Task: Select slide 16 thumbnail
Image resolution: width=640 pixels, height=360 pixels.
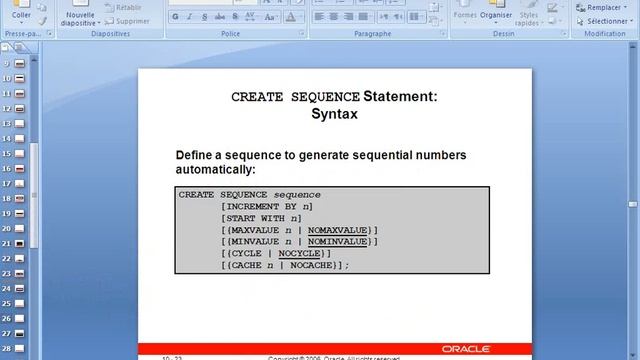Action: (x=20, y=169)
